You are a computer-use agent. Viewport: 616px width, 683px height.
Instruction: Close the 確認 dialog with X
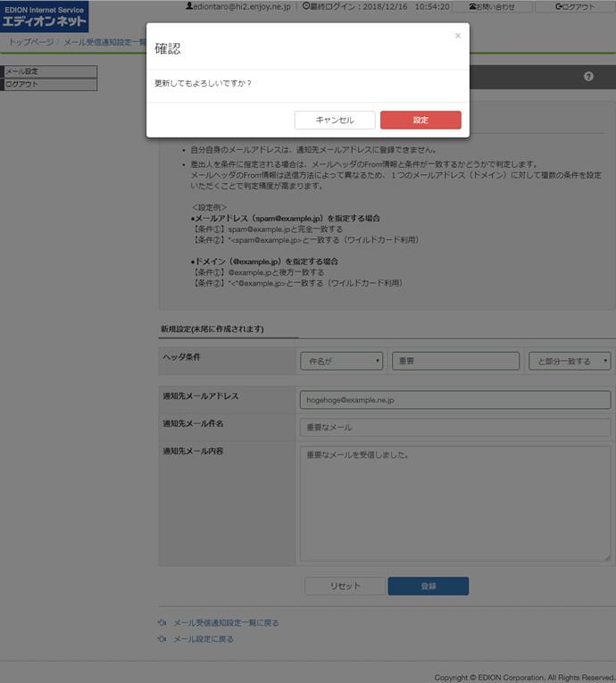(x=458, y=36)
